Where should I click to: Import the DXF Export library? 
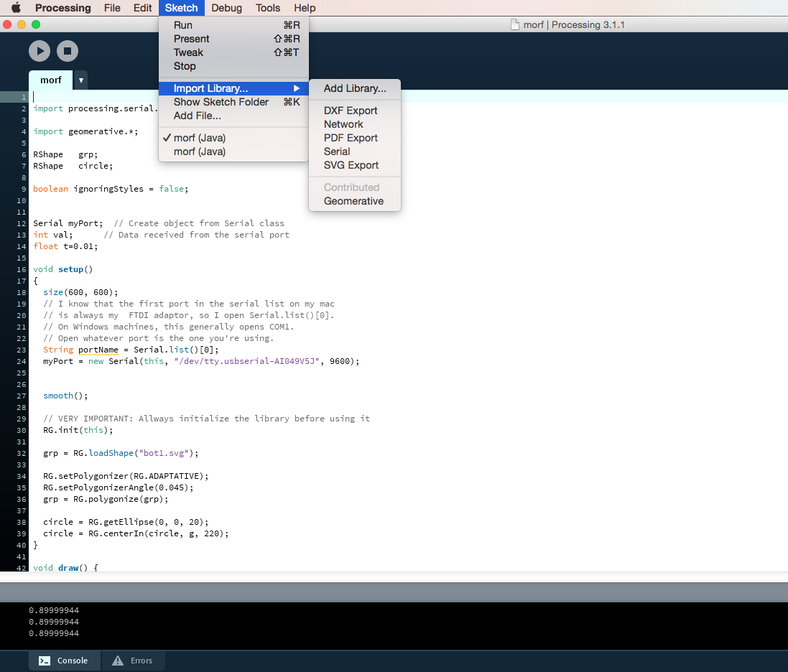[x=355, y=111]
